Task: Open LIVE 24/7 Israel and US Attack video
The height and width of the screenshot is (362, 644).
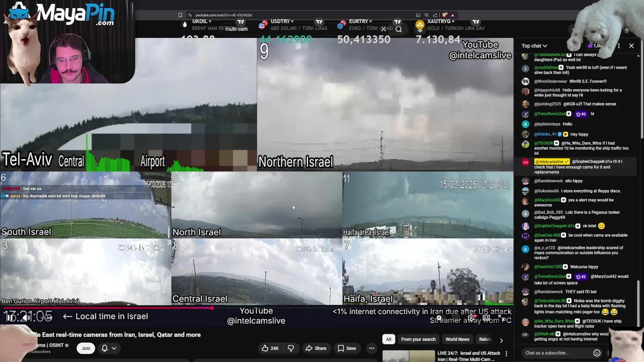Action: coord(469,356)
